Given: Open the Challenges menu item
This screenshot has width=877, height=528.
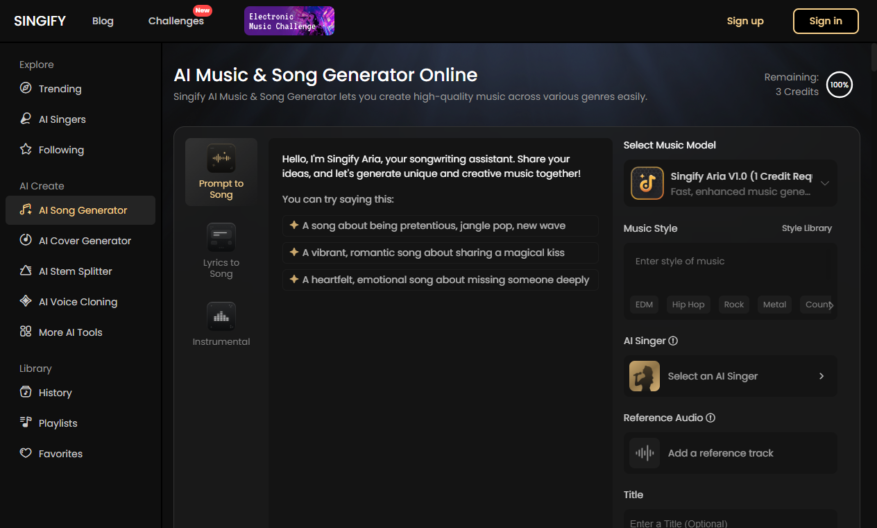Looking at the screenshot, I should [x=176, y=21].
